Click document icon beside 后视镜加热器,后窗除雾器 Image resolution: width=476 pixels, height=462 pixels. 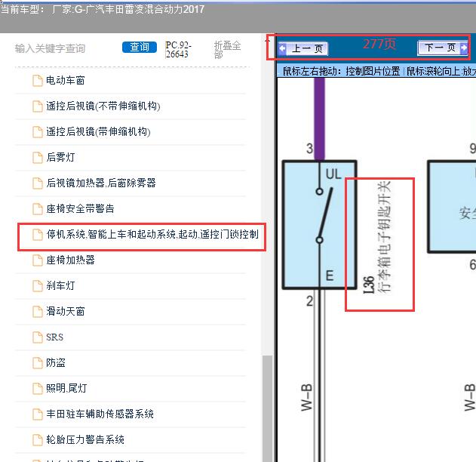click(x=37, y=183)
